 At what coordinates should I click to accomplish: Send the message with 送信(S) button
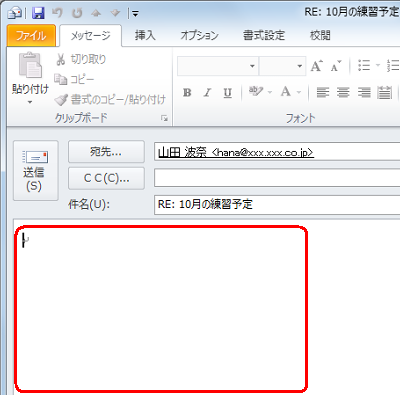pos(36,170)
